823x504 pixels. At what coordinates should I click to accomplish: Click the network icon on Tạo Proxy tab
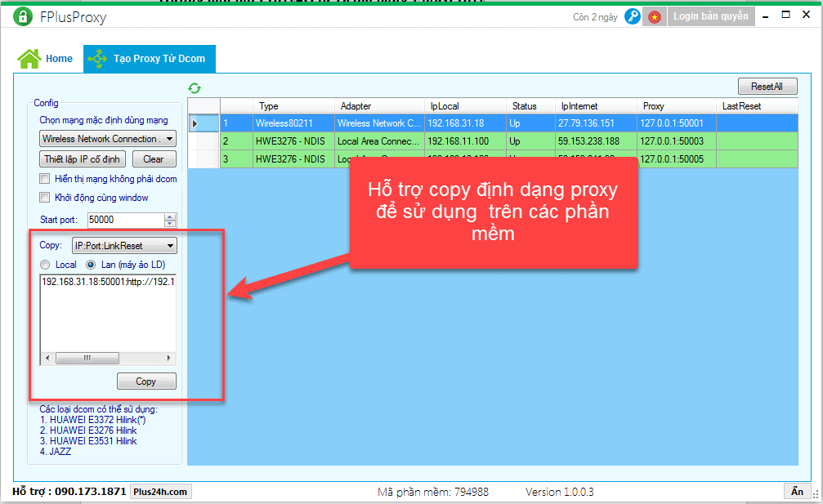(97, 59)
